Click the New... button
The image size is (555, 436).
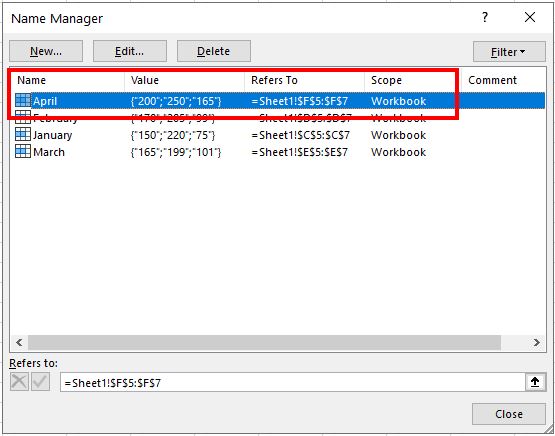(x=46, y=51)
